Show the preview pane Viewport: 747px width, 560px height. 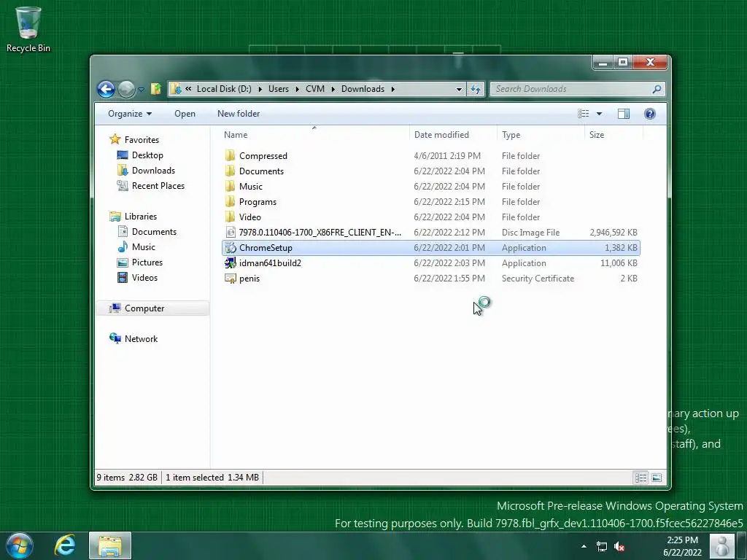coord(624,114)
